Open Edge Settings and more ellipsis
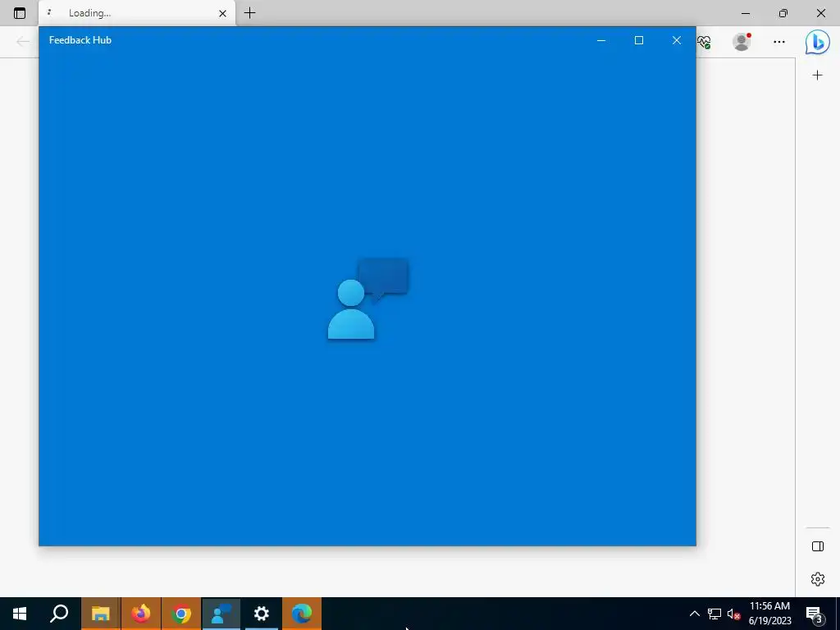The width and height of the screenshot is (840, 630). tap(779, 42)
